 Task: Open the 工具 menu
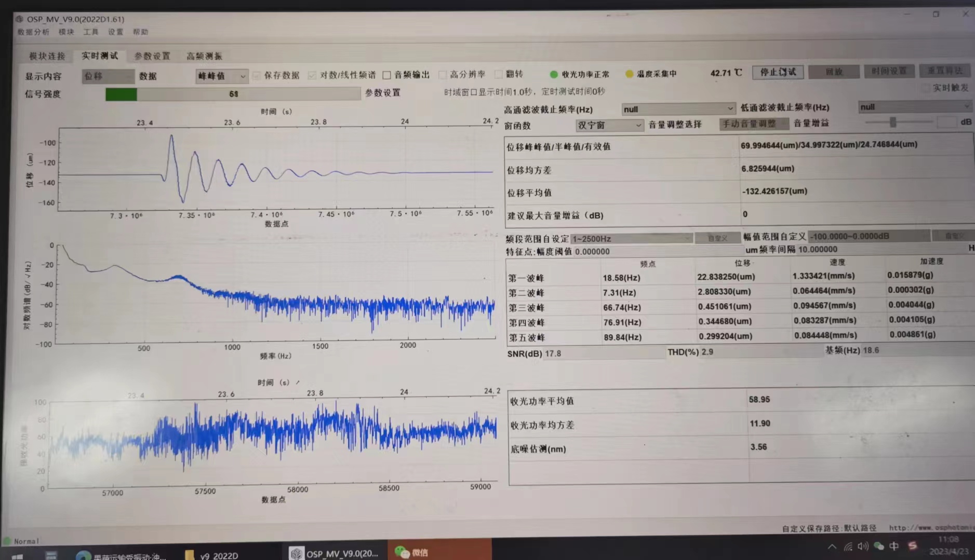tap(91, 32)
